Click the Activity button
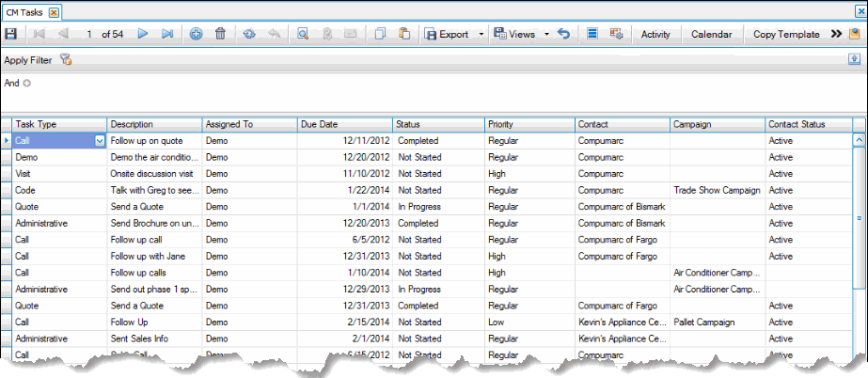The width and height of the screenshot is (868, 378). [655, 34]
